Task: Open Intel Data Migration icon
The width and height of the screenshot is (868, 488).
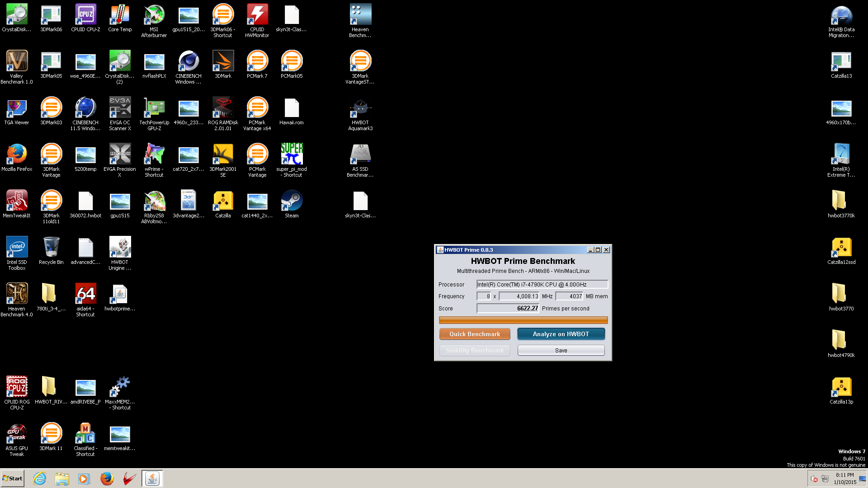Action: tap(841, 21)
